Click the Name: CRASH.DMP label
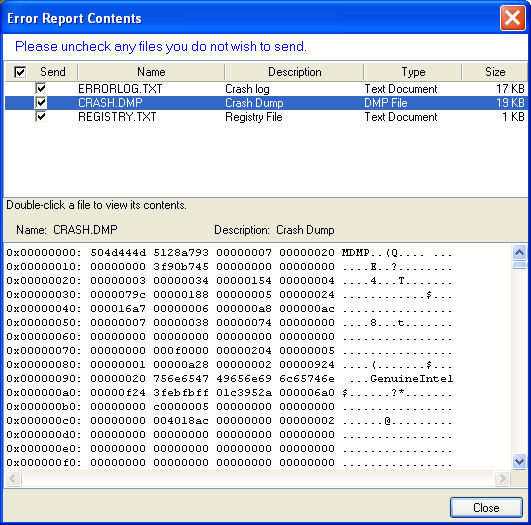Viewport: 531px width, 525px height. pos(67,230)
